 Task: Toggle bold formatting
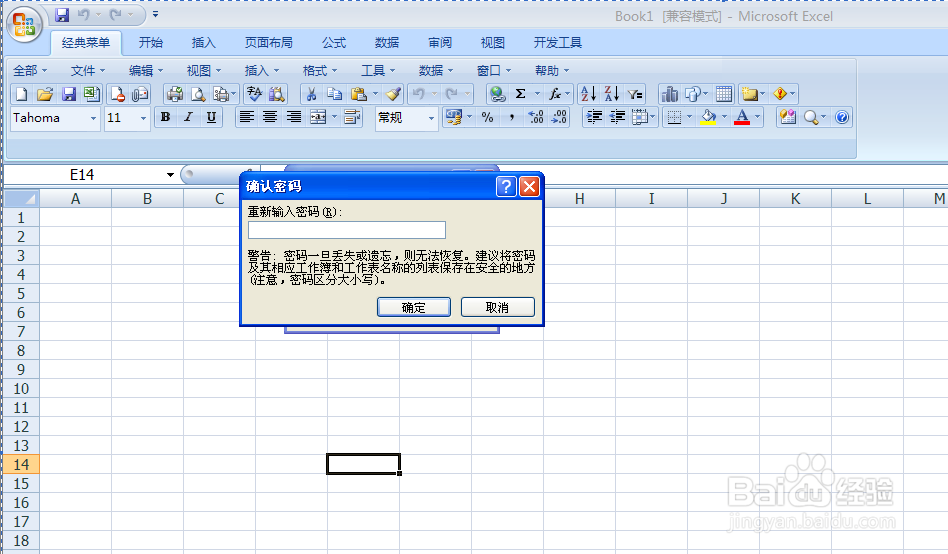pos(165,117)
